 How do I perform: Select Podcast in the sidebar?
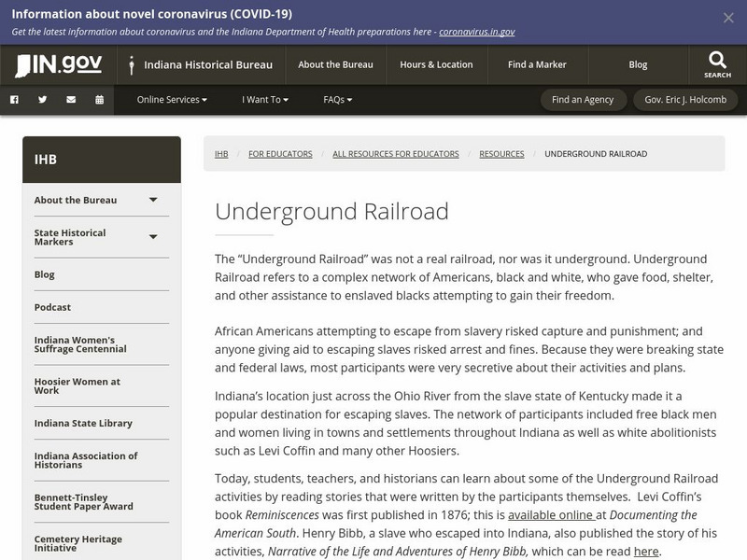[x=52, y=307]
